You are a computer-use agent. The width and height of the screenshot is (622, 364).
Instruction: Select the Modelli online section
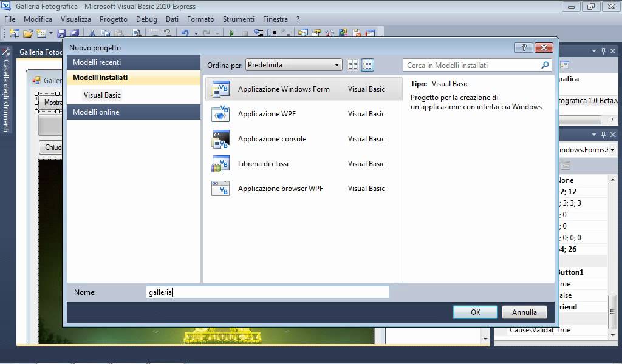[x=134, y=112]
